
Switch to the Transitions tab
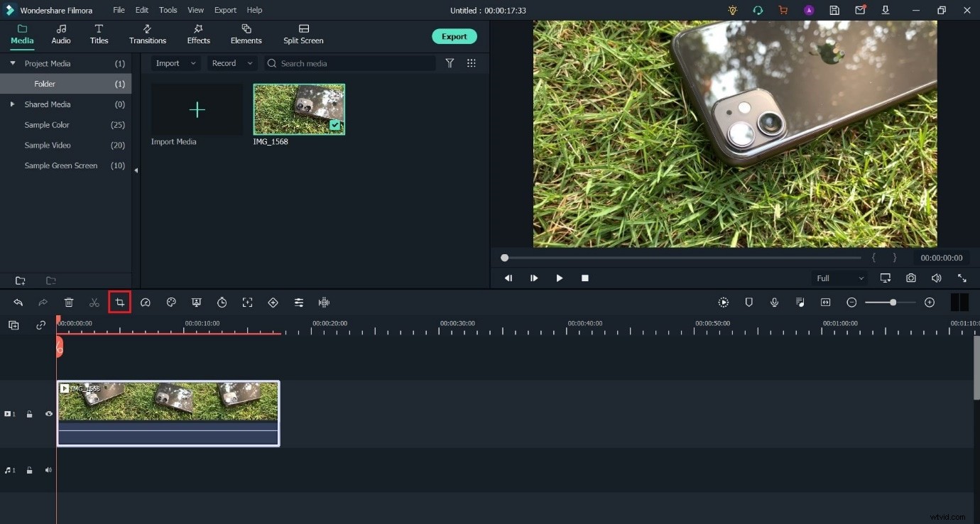click(147, 33)
